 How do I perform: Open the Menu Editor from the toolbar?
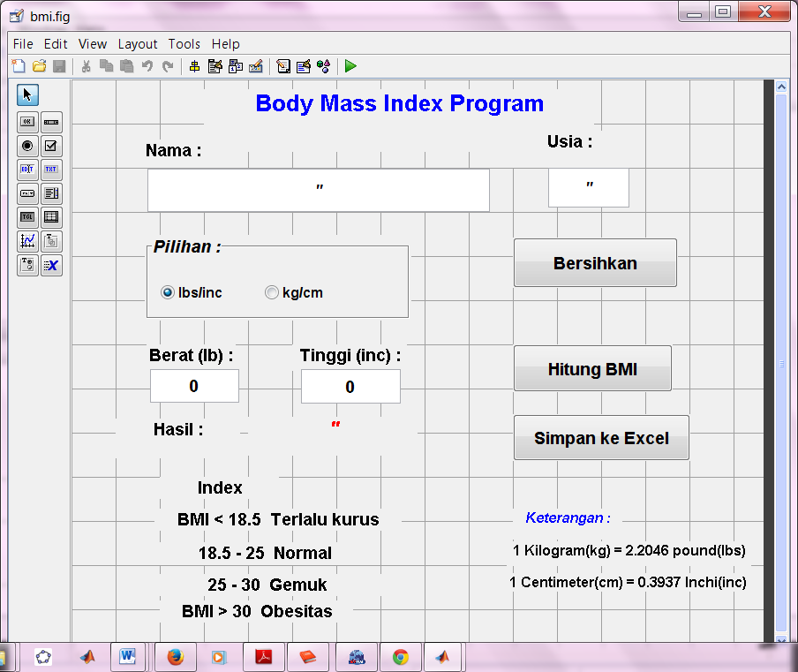tap(215, 66)
